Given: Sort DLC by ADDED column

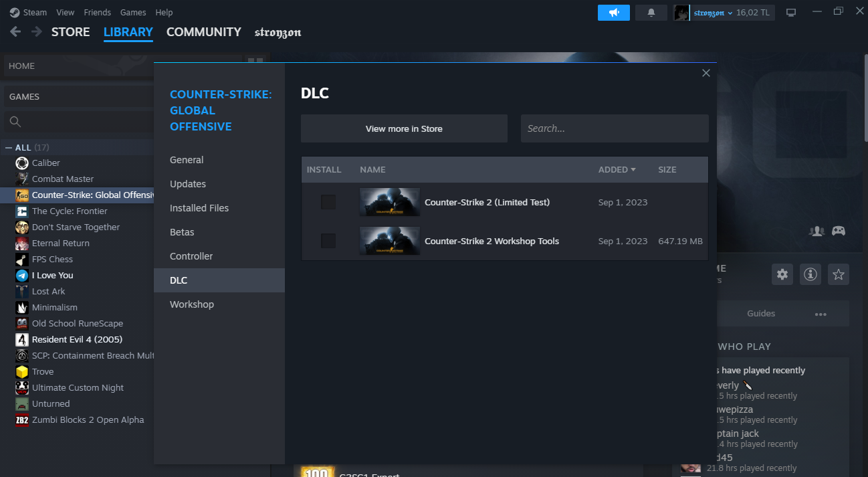Looking at the screenshot, I should tap(617, 169).
